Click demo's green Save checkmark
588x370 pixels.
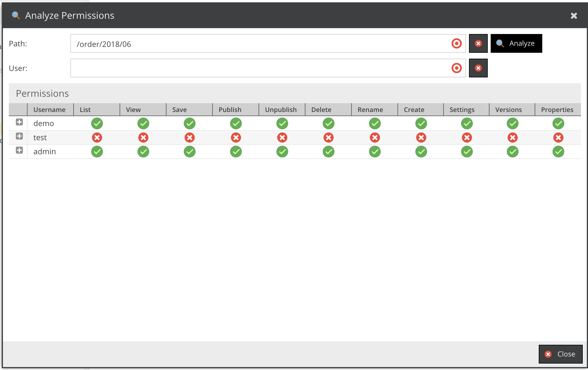[x=190, y=123]
